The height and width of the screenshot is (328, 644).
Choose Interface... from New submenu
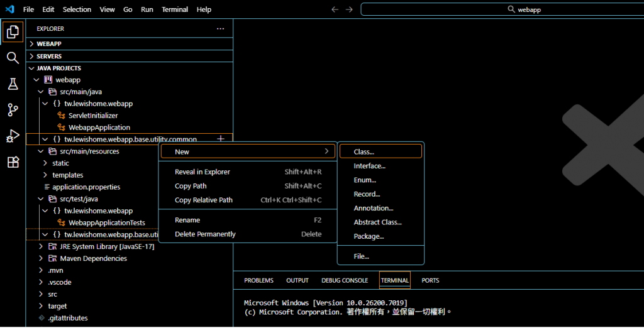(x=380, y=166)
